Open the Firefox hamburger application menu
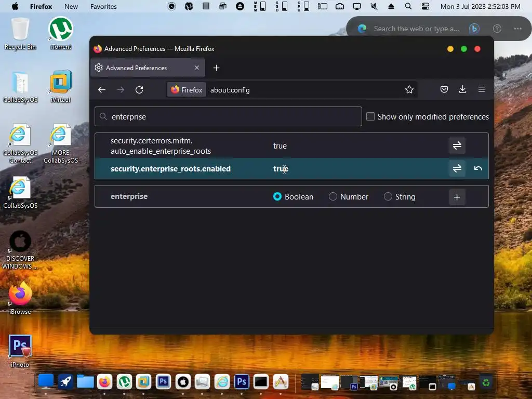This screenshot has width=532, height=399. 481,89
